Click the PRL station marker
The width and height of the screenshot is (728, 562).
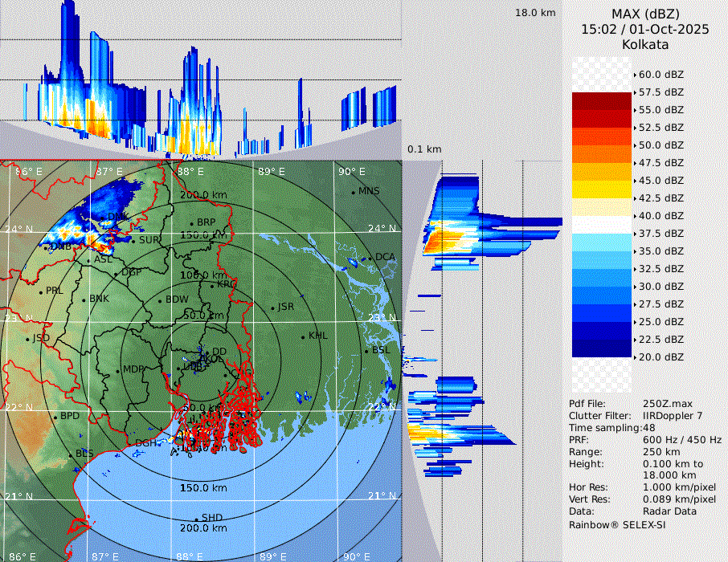pyautogui.click(x=41, y=291)
